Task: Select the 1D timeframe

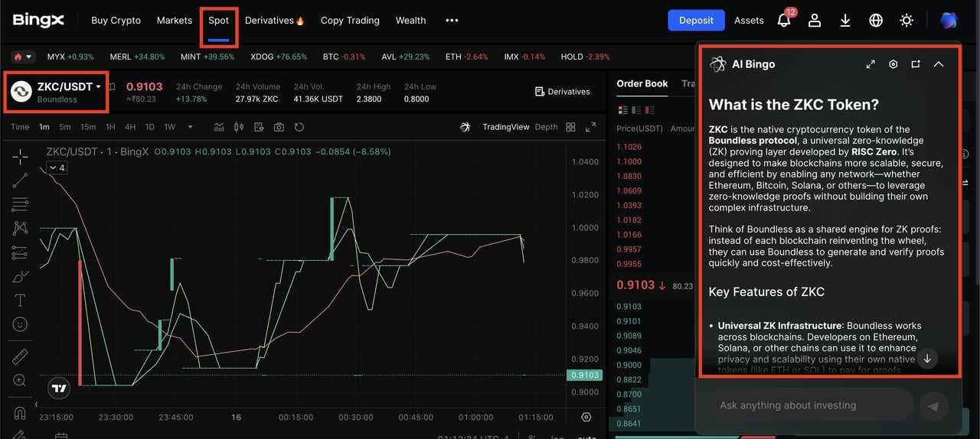Action: coord(150,127)
